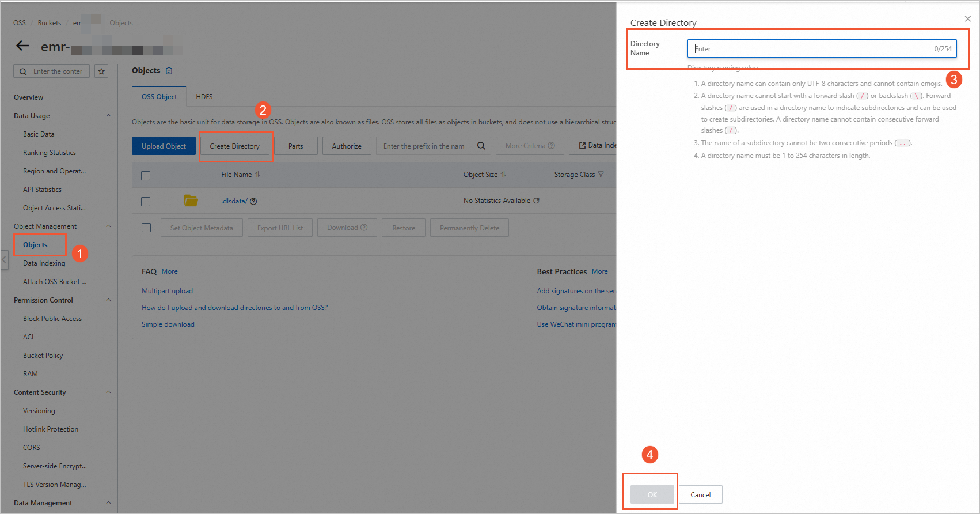Collapse the Object Management section
Screen dimensions: 980x514
(108, 226)
